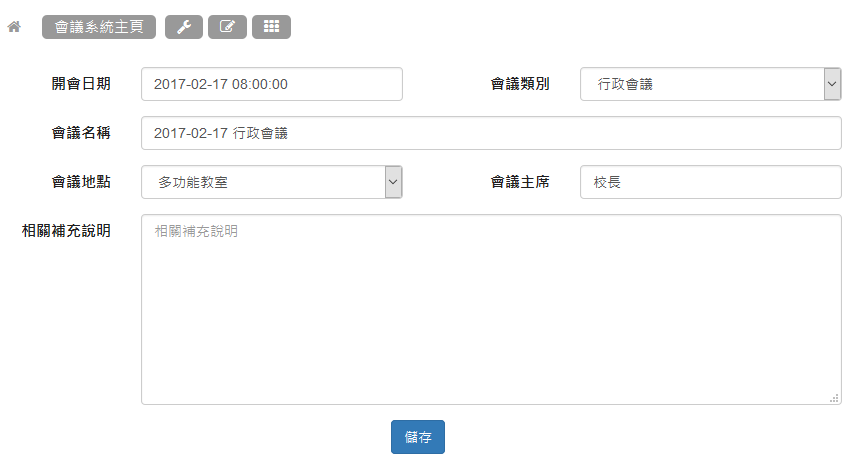Click the 相關補充說明 field label
The width and height of the screenshot is (853, 467).
[x=66, y=231]
